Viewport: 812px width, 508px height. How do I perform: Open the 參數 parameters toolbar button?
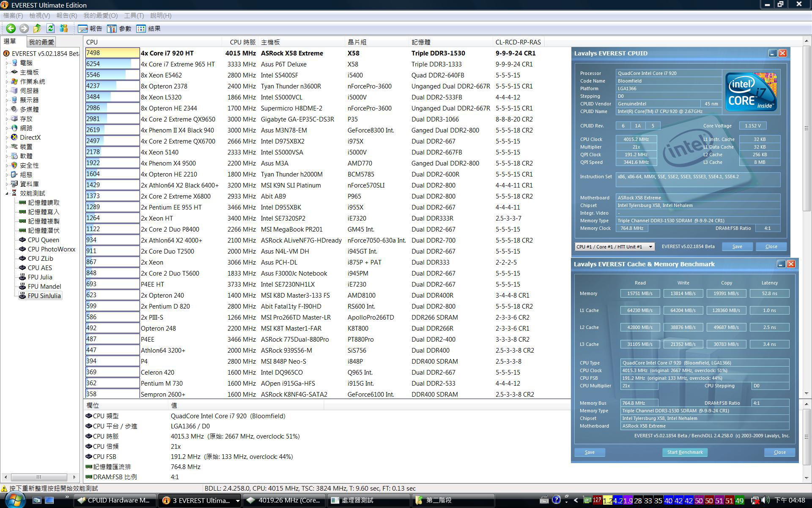click(120, 29)
